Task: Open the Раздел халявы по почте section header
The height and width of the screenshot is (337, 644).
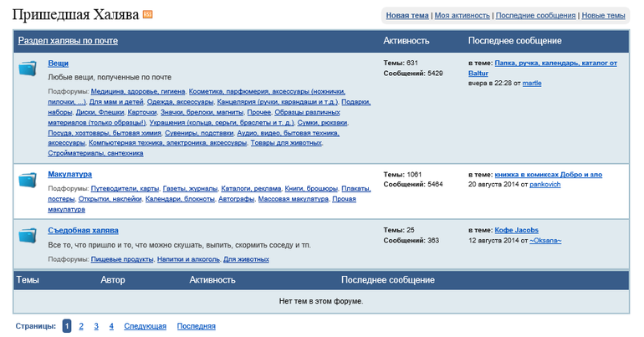Action: click(68, 40)
